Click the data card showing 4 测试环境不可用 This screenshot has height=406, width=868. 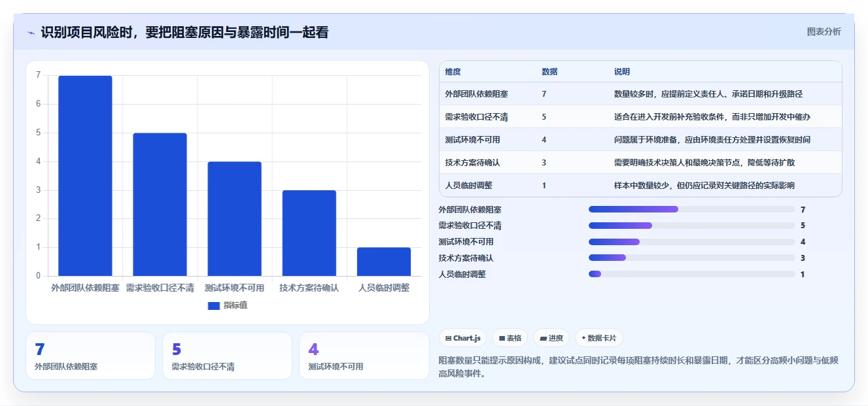click(x=364, y=356)
